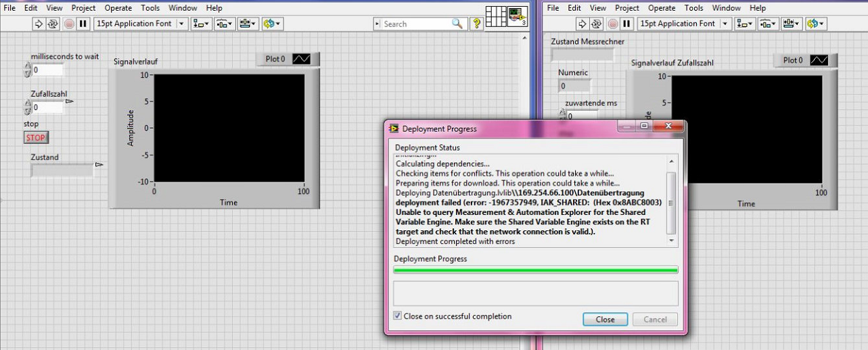Click the VI icon at top right of left VI

518,17
